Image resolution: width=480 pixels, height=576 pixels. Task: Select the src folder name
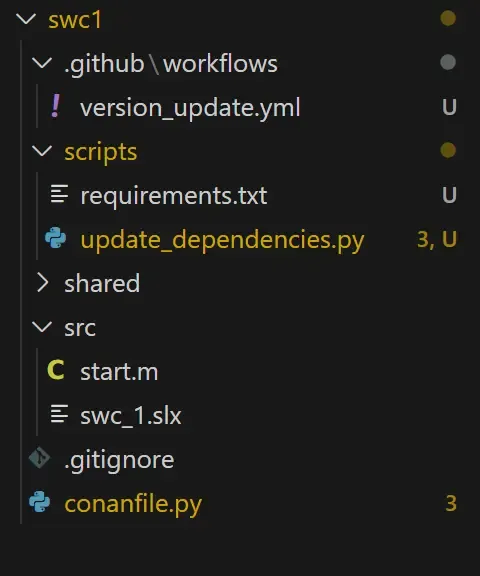80,328
